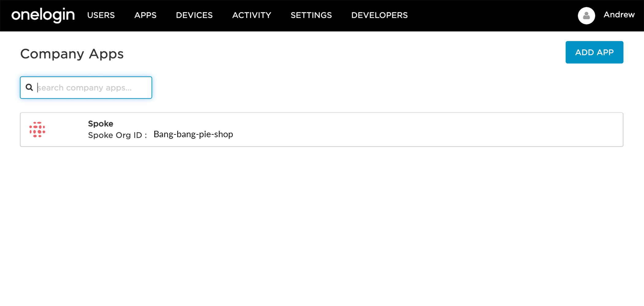Open the Developers menu
Image resolution: width=644 pixels, height=306 pixels.
pyautogui.click(x=379, y=15)
